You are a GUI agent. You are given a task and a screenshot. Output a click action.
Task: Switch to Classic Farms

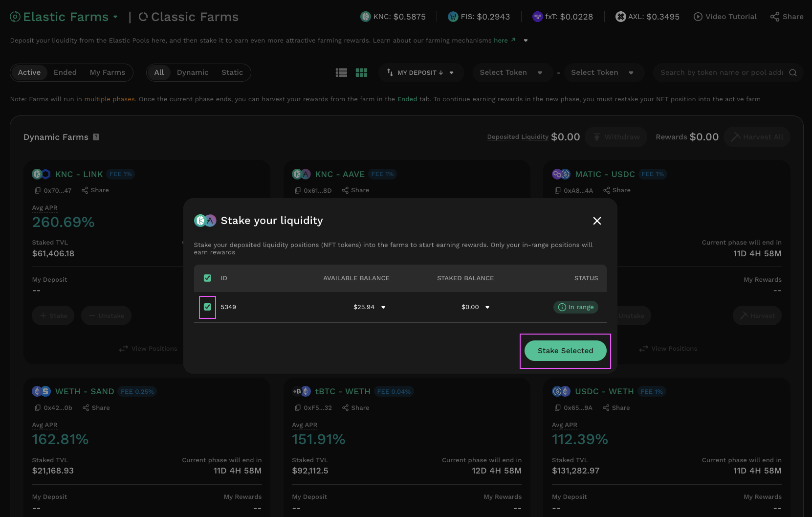[189, 17]
